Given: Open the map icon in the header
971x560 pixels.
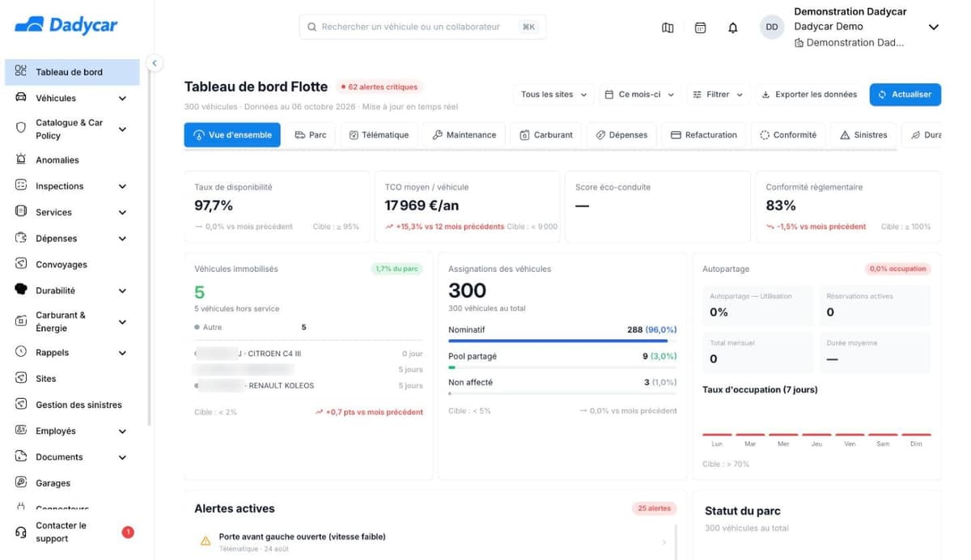Looking at the screenshot, I should click(x=668, y=28).
